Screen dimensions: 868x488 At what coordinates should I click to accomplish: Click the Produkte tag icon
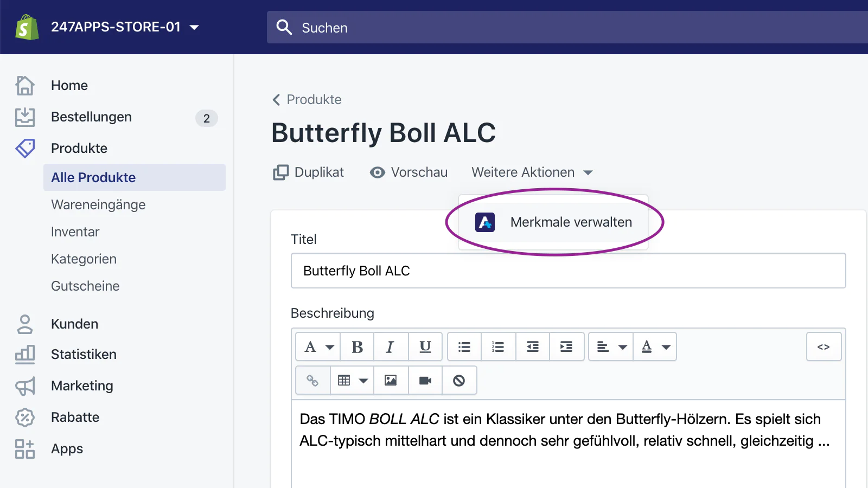[x=25, y=148]
